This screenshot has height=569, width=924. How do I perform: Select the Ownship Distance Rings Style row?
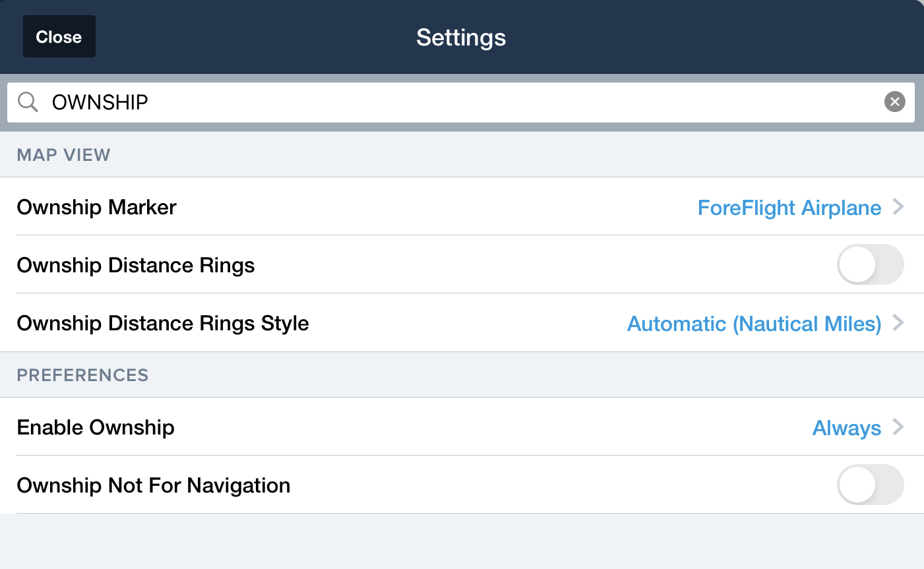[162, 323]
